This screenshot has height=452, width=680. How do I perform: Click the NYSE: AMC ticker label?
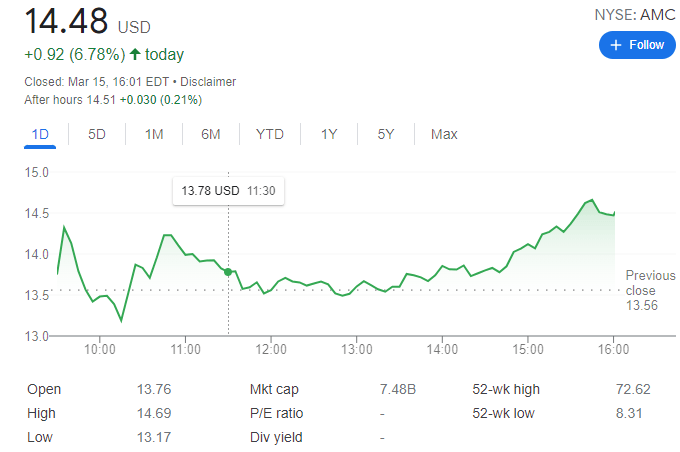pyautogui.click(x=635, y=15)
